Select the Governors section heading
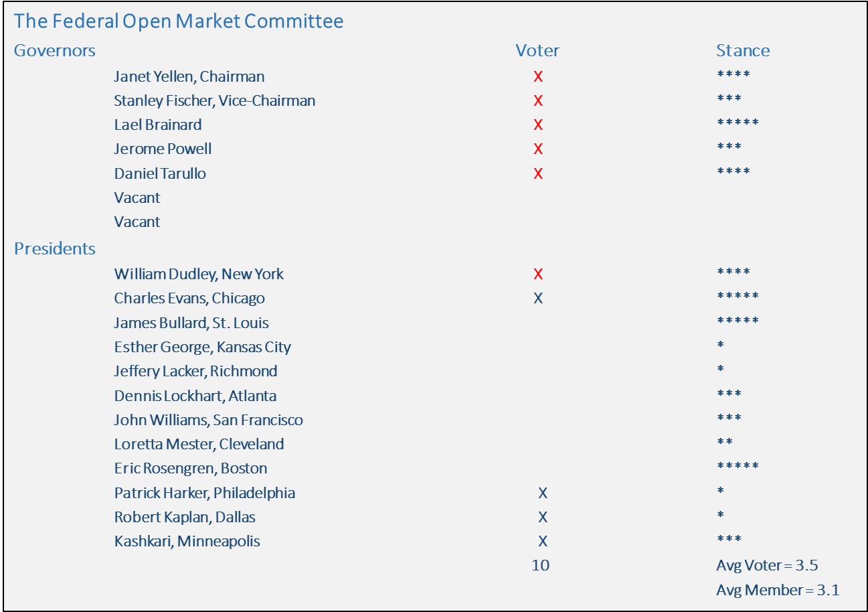Viewport: 868px width, 612px height. (x=55, y=51)
